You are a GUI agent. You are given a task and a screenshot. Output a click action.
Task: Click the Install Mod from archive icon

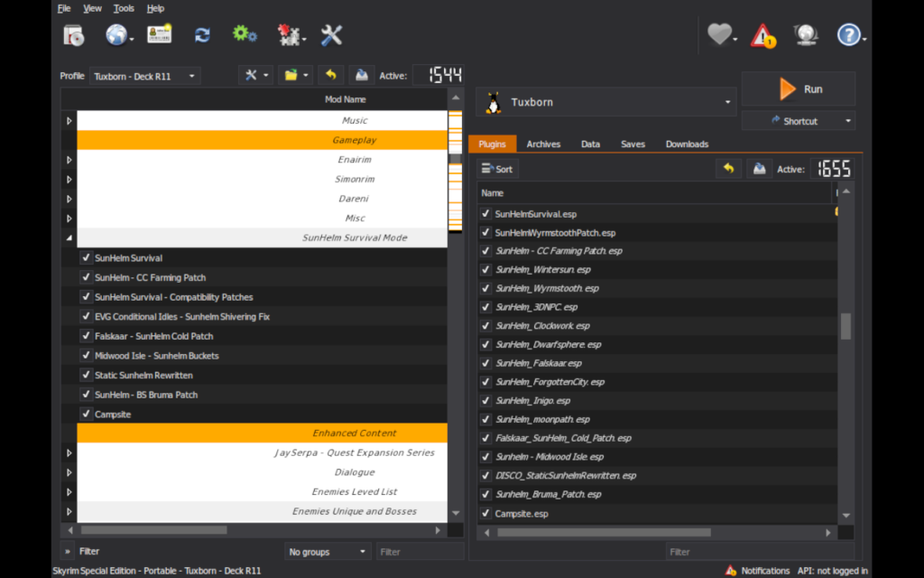pos(74,35)
